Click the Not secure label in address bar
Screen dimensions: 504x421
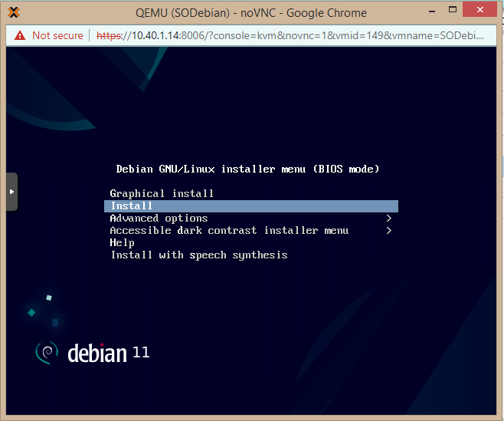[57, 35]
